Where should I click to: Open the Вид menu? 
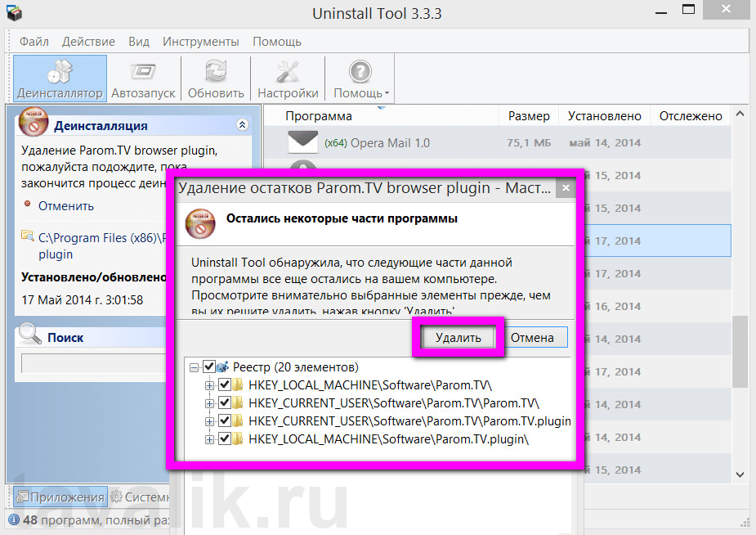[139, 42]
